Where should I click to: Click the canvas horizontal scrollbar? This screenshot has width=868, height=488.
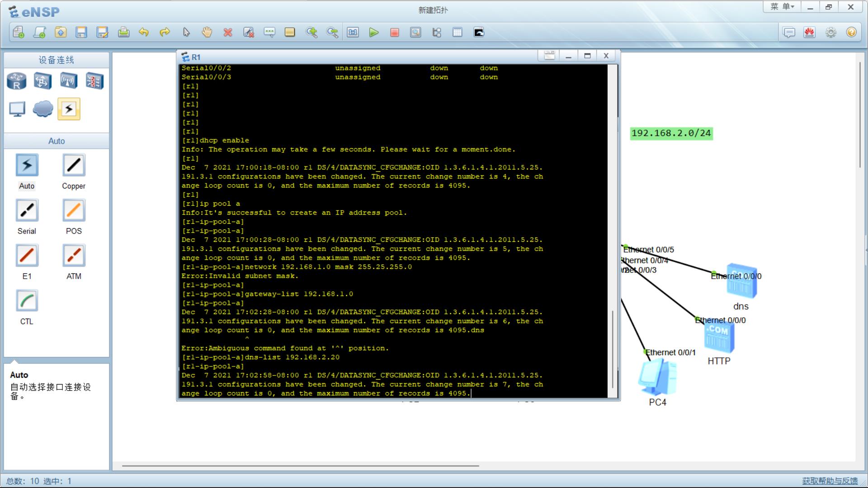[300, 465]
